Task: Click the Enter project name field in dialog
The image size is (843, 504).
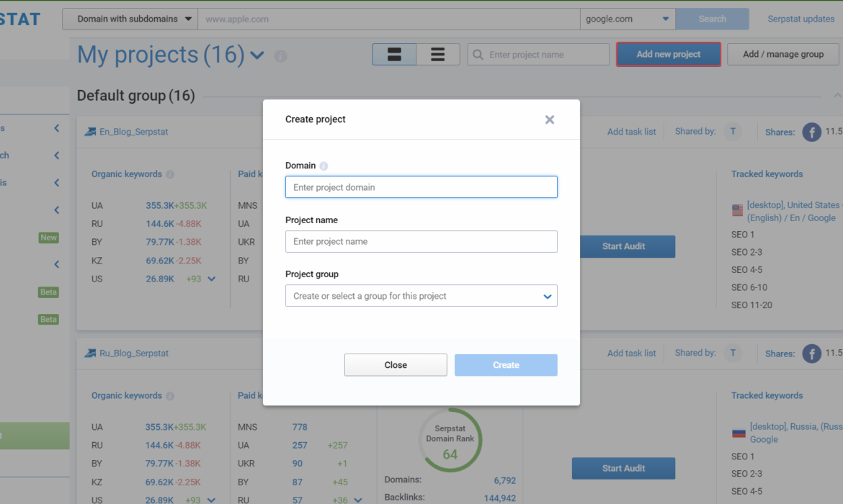Action: click(421, 241)
